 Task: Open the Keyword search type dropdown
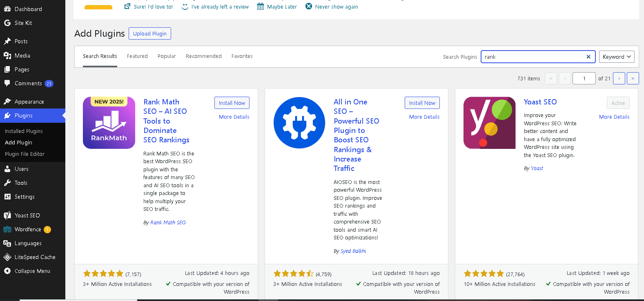[x=617, y=57]
